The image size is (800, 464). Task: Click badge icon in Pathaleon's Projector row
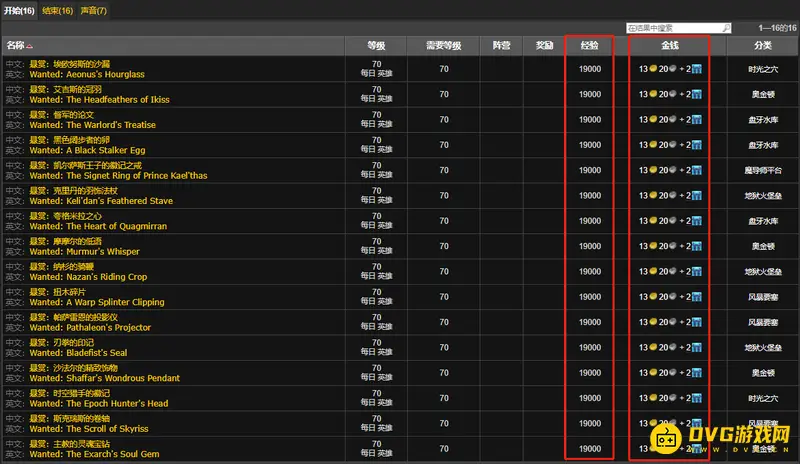tap(696, 322)
